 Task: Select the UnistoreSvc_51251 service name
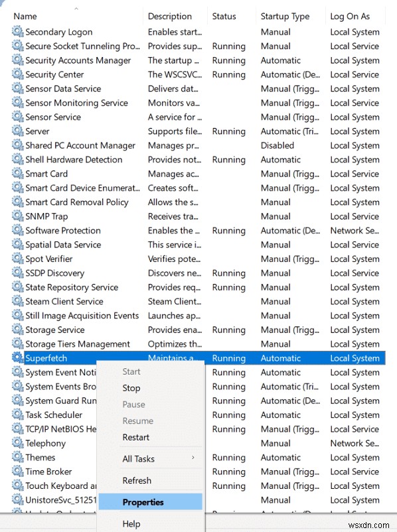coord(61,499)
